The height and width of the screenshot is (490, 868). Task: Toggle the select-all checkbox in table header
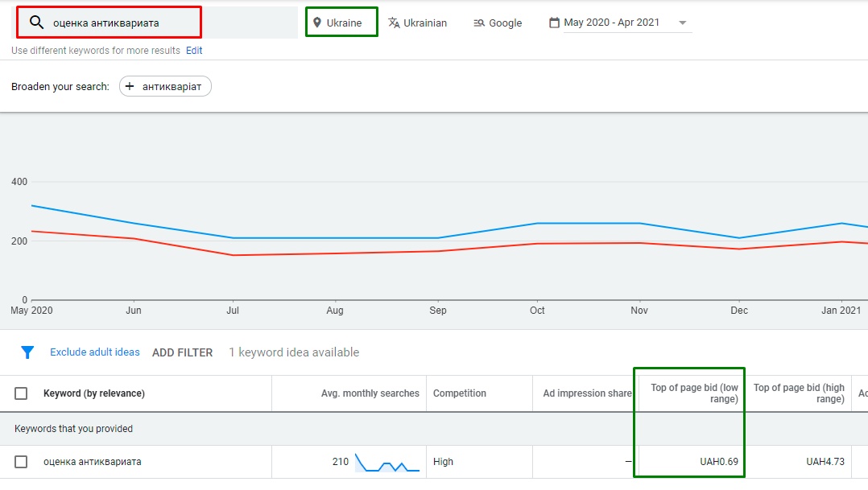(21, 393)
